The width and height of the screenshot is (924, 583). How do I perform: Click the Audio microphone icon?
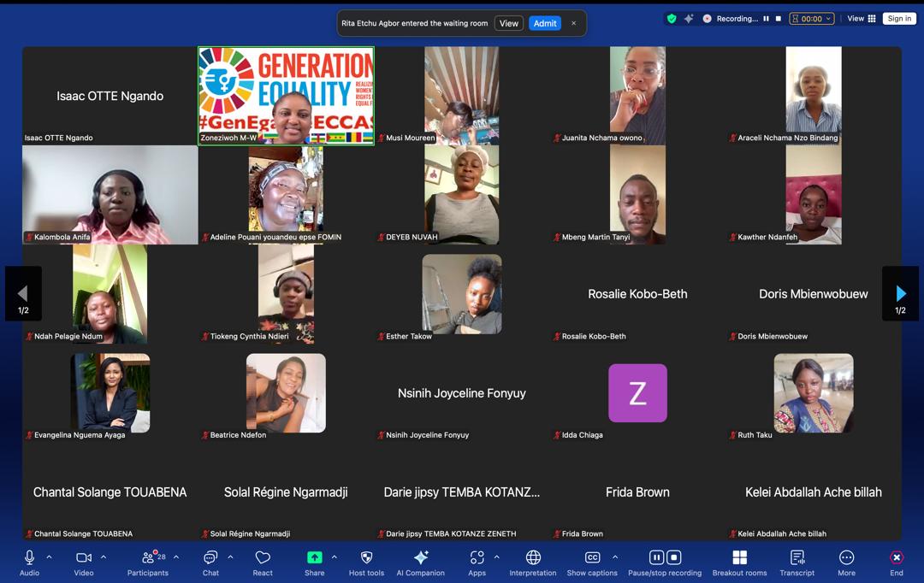point(29,557)
